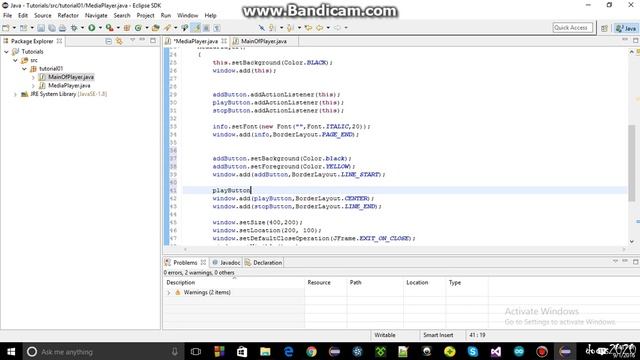Switch to MainOfPlayer.java editor tab
640x360 pixels.
click(x=264, y=41)
